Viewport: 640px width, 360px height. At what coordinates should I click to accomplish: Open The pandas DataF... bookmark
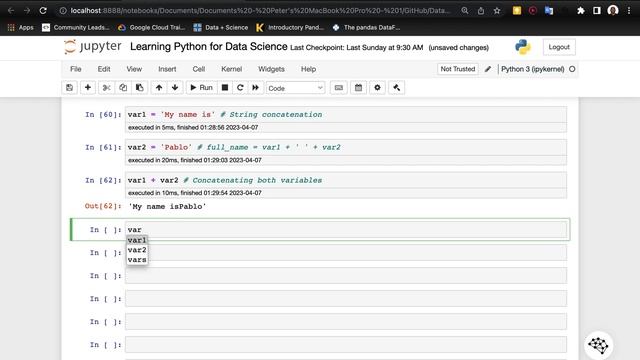click(x=366, y=27)
